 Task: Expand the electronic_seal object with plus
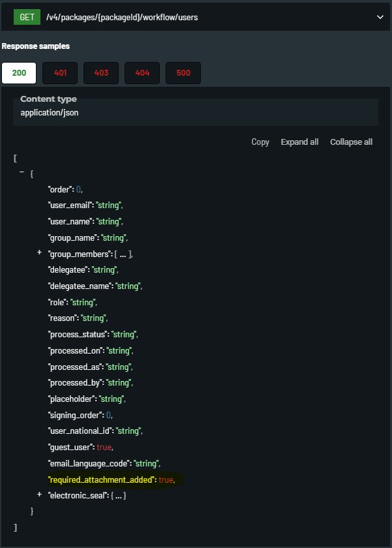click(39, 495)
